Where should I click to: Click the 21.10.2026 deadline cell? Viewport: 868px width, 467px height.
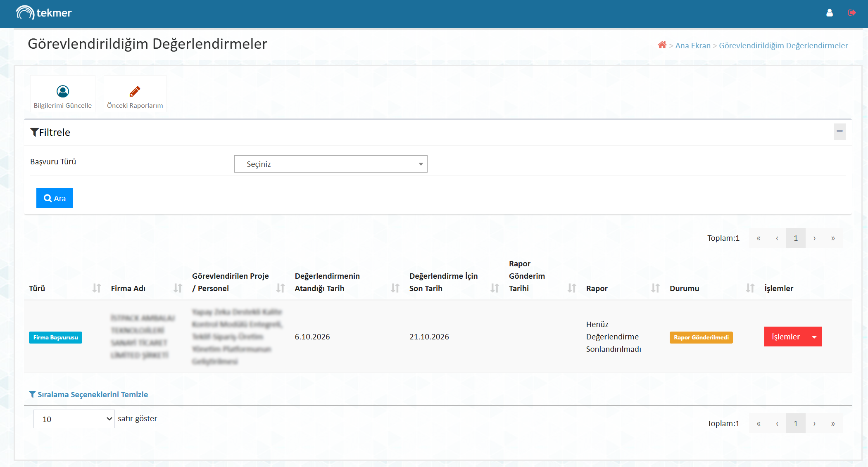[x=429, y=337]
